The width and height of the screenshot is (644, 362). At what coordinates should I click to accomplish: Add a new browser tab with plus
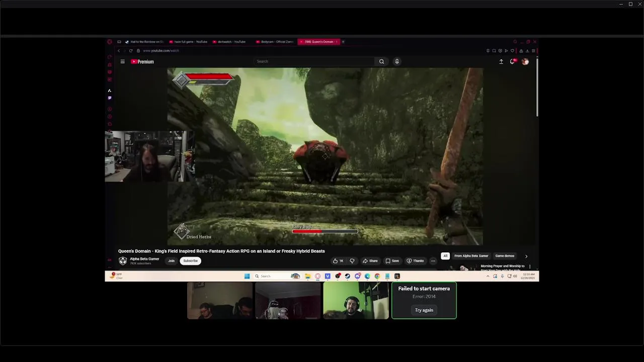(343, 42)
